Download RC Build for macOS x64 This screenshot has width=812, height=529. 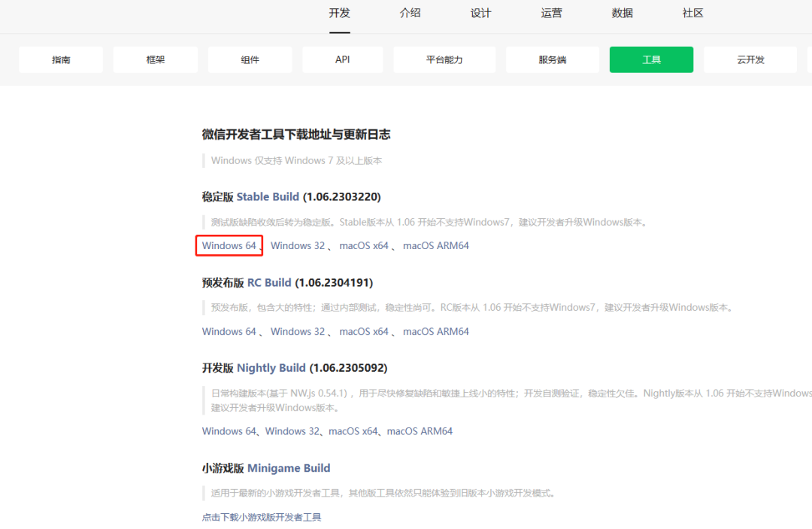364,332
